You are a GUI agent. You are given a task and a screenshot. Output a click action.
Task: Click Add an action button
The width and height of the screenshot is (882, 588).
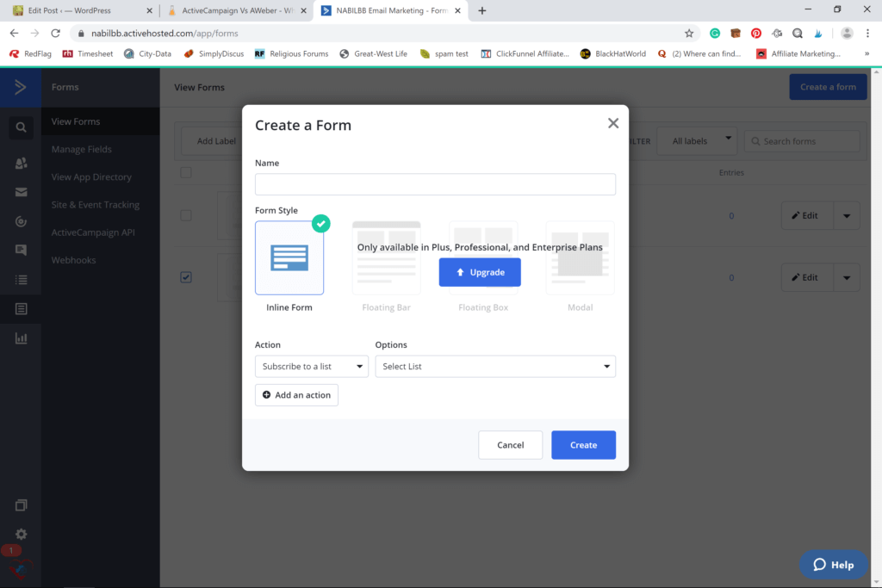click(x=296, y=395)
